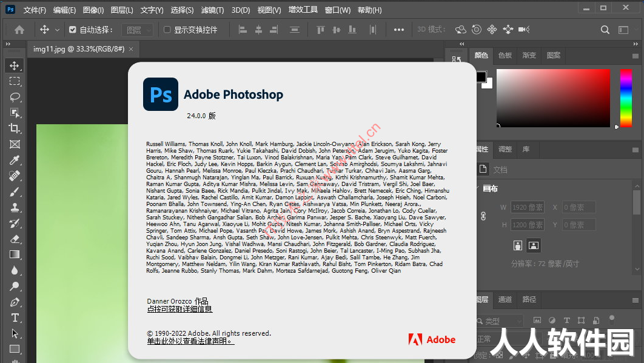Viewport: 644px width, 363px height.
Task: Open the Search magnifier icon
Action: (605, 30)
